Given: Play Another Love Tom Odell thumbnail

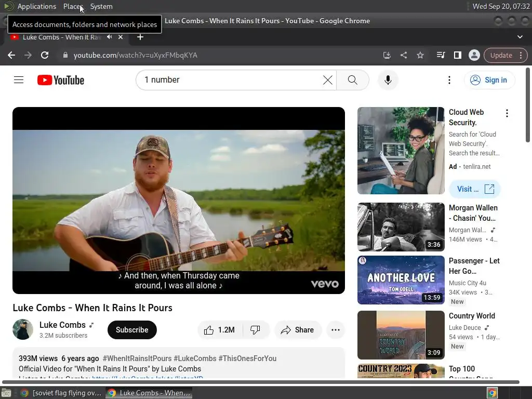Looking at the screenshot, I should [401, 280].
